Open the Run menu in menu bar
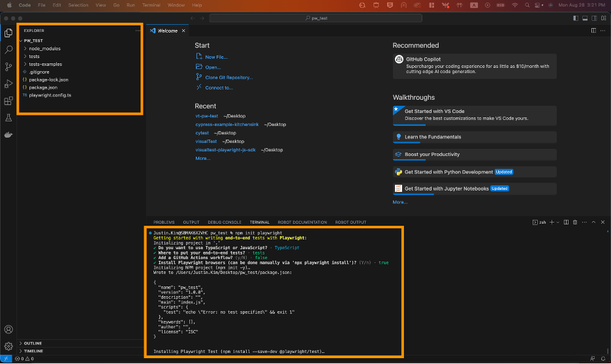The width and height of the screenshot is (611, 364). [x=131, y=5]
